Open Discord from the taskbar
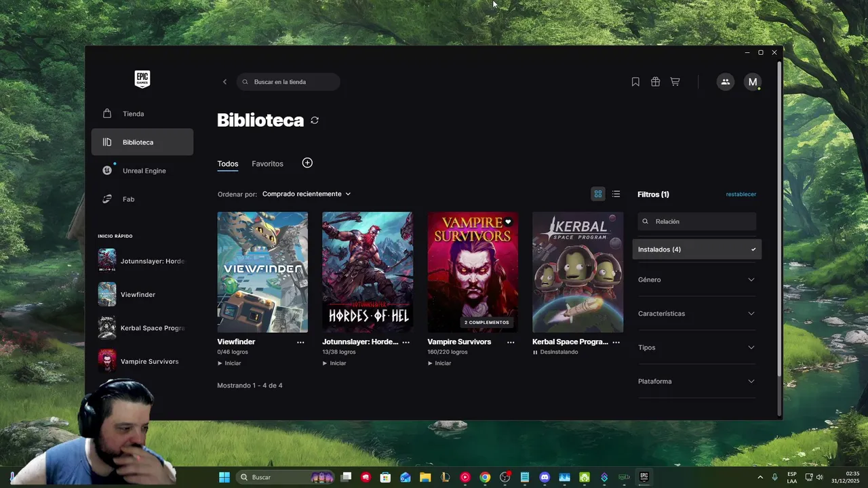The image size is (868, 488). (545, 477)
